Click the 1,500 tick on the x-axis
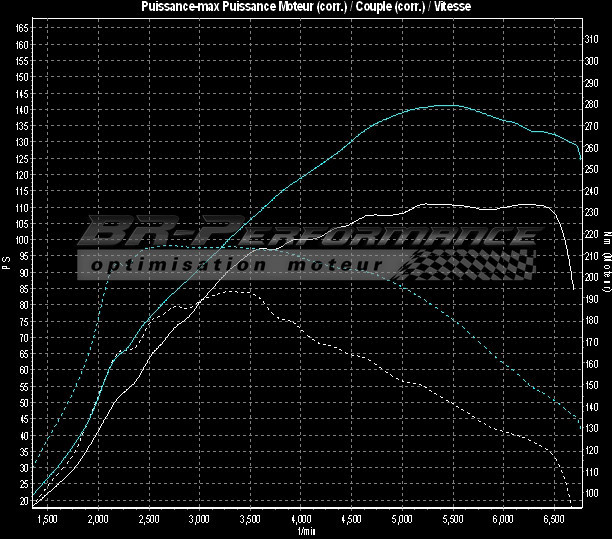Image resolution: width=612 pixels, height=539 pixels. point(47,520)
